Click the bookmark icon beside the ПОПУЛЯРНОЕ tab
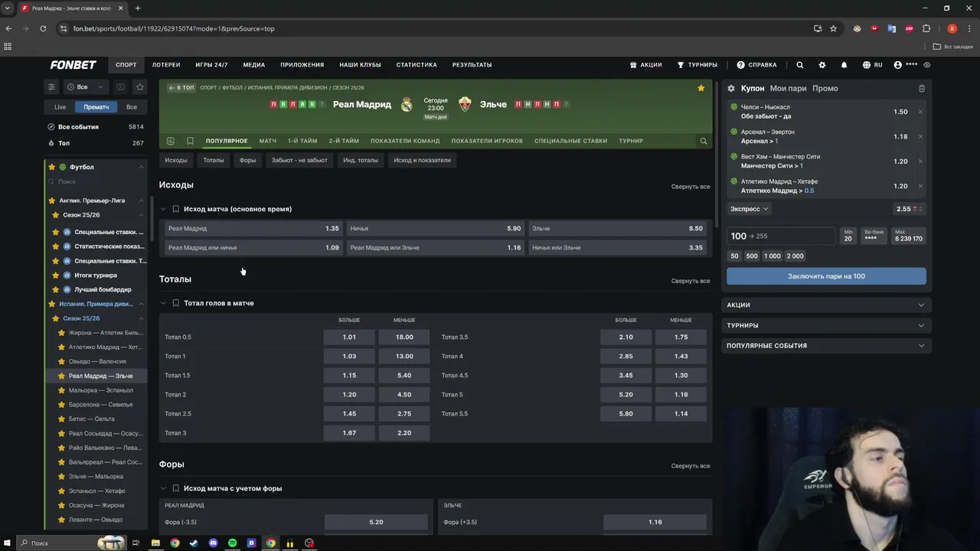The width and height of the screenshot is (980, 551). (x=190, y=141)
